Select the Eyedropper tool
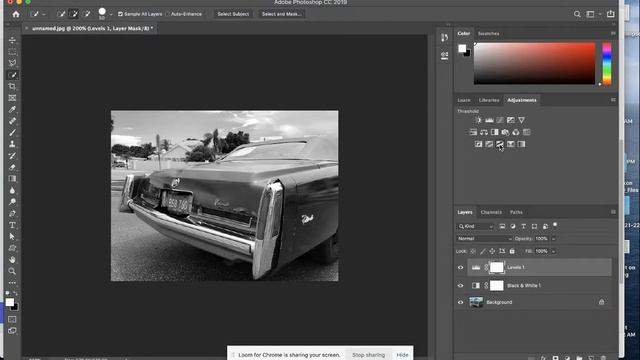Viewport: 640px width, 360px height. point(12,109)
